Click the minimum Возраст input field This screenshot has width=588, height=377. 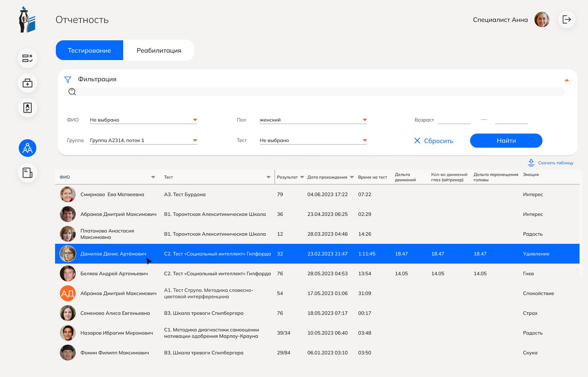coord(454,120)
